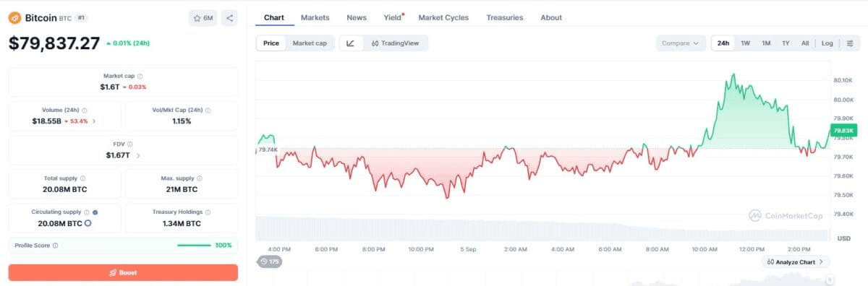868x286 pixels.
Task: Click the Treasury Holdings info icon
Action: pyautogui.click(x=209, y=212)
